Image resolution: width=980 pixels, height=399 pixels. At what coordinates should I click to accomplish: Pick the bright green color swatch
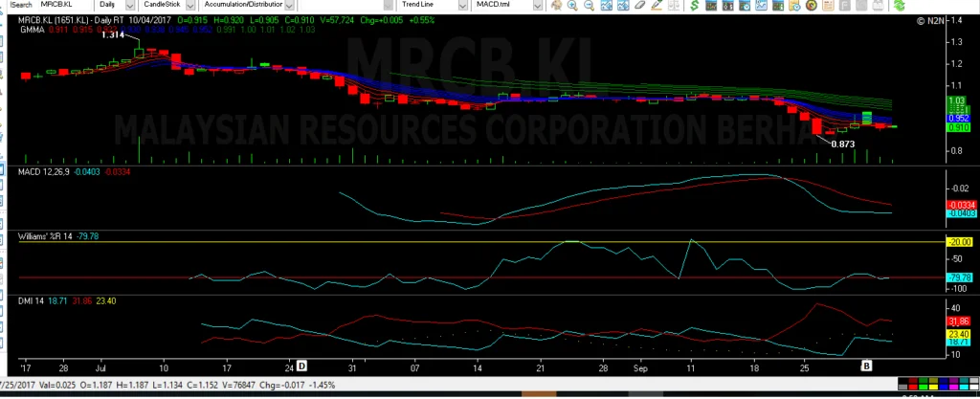tap(924, 387)
